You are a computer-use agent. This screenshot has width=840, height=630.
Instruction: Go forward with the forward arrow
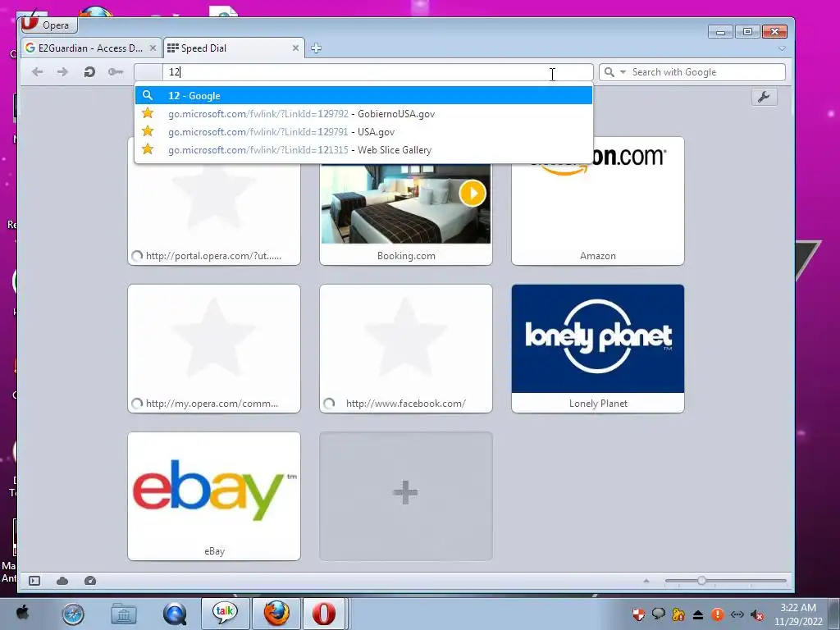point(62,72)
